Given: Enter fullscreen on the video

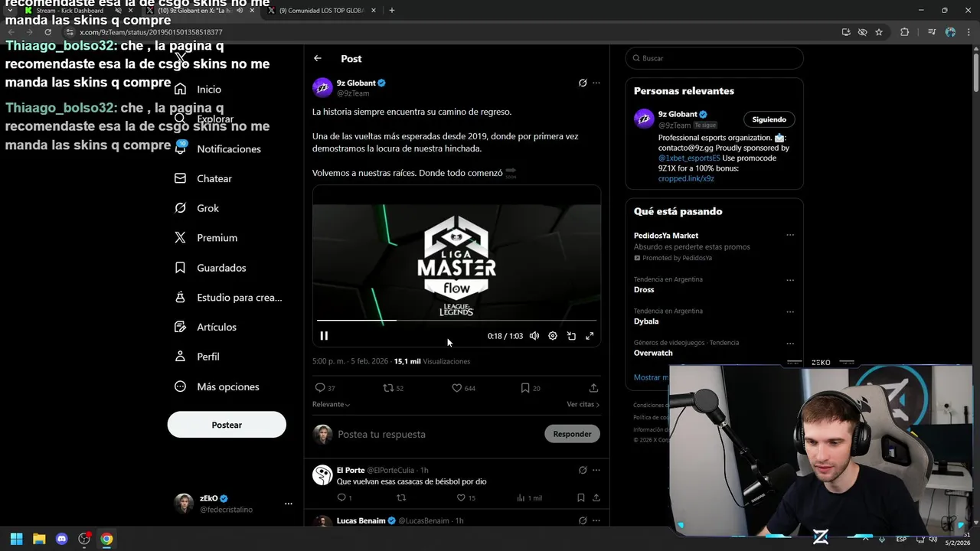Looking at the screenshot, I should pyautogui.click(x=590, y=336).
